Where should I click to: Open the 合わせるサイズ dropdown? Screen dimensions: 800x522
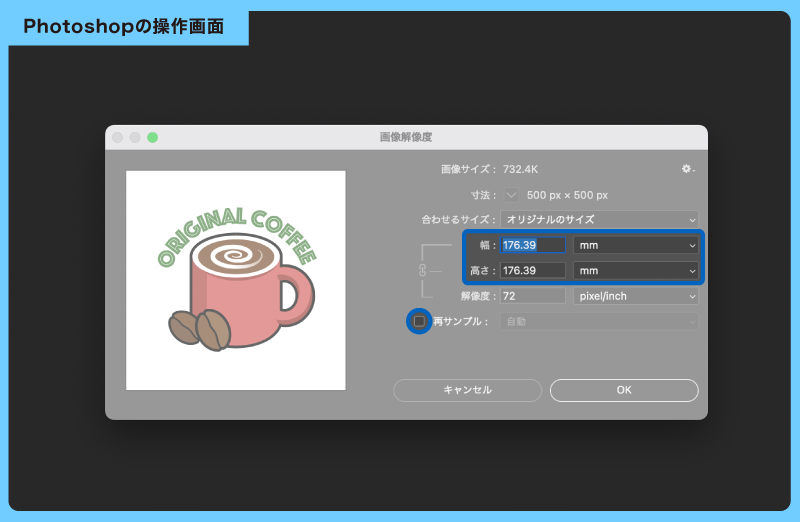click(599, 219)
